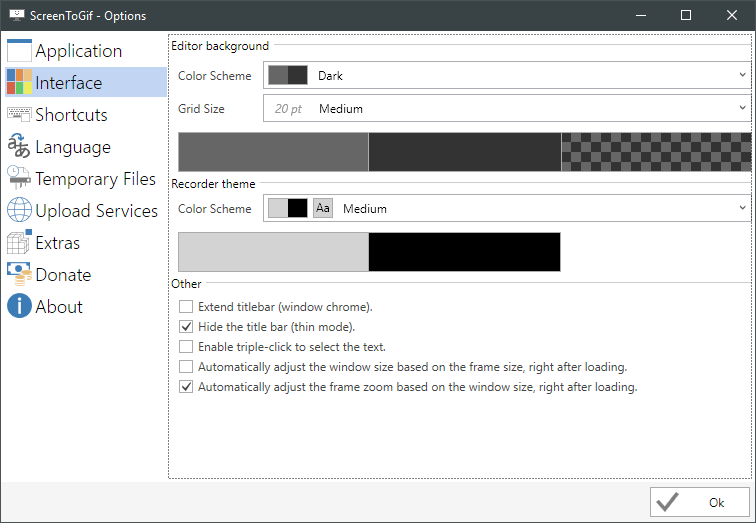Click the Editor background heading
756x523 pixels.
(220, 46)
